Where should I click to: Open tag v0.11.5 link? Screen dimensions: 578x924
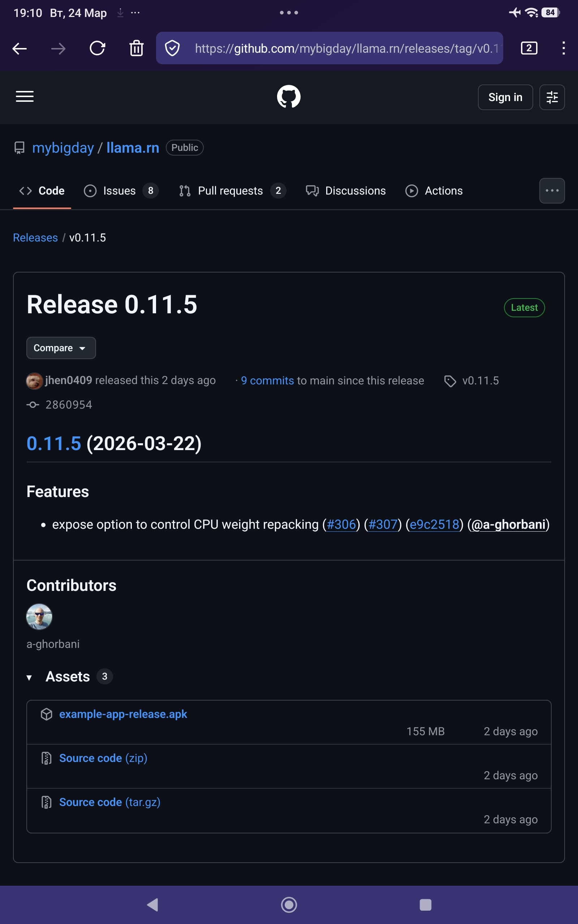(480, 381)
